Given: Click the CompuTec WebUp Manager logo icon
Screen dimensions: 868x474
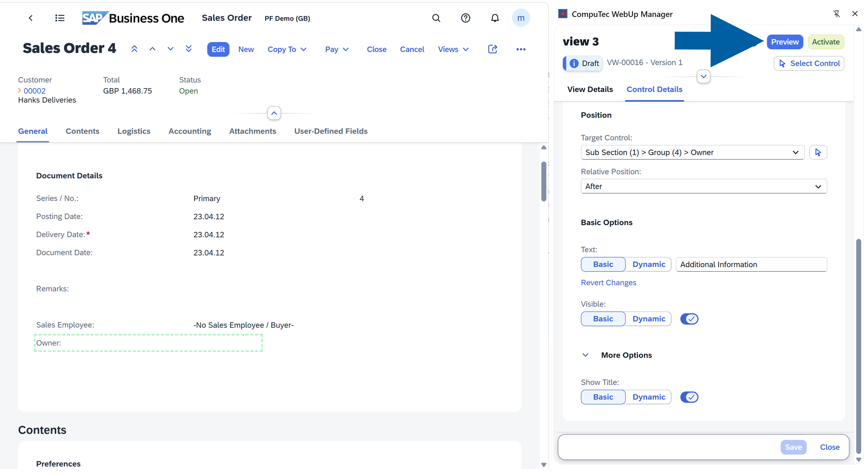Looking at the screenshot, I should tap(563, 14).
